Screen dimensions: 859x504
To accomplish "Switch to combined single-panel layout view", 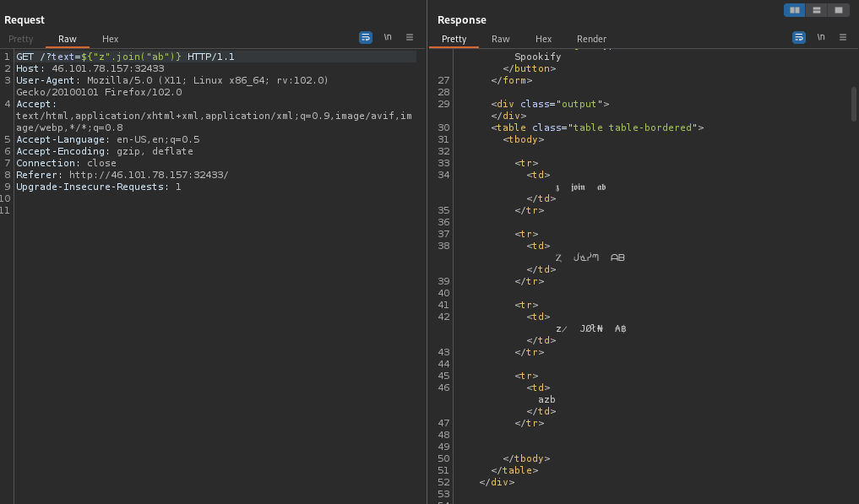I will [838, 10].
